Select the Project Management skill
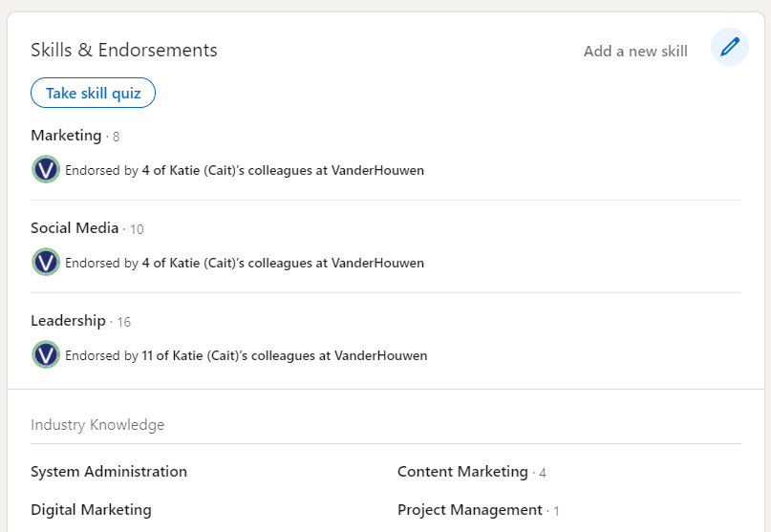This screenshot has width=771, height=532. pyautogui.click(x=469, y=510)
